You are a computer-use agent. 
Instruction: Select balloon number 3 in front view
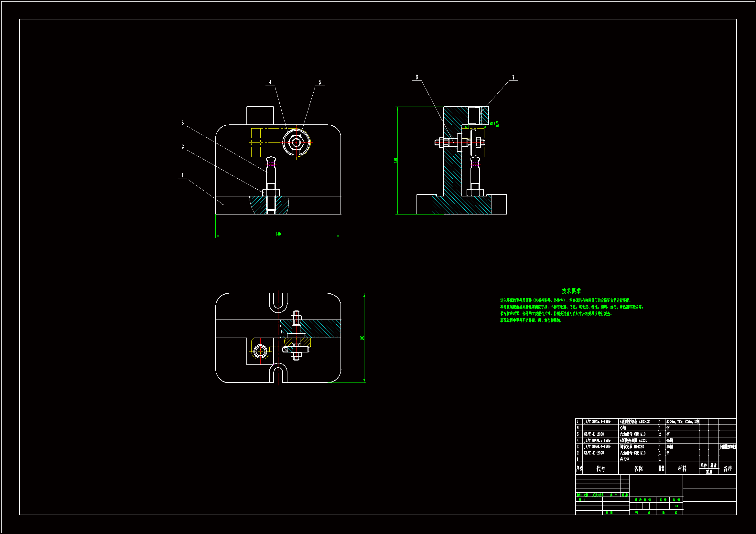coord(183,123)
